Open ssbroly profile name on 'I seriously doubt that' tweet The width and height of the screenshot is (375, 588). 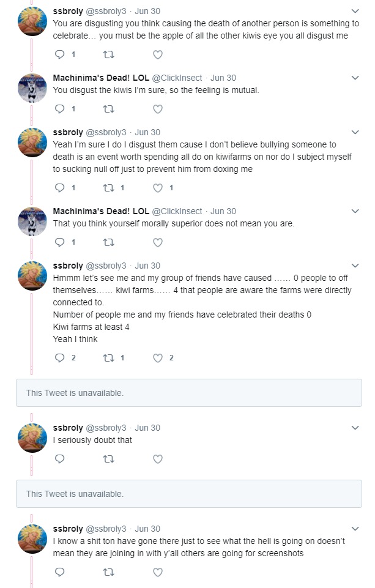tap(68, 428)
